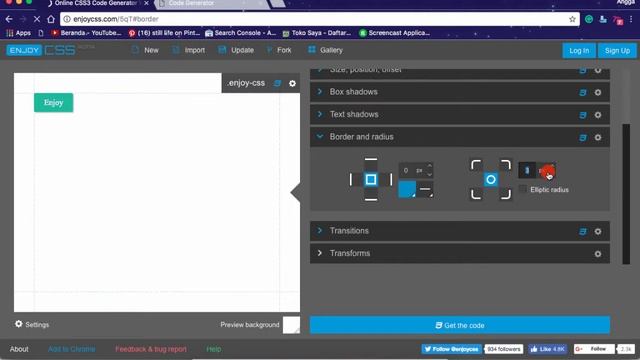The width and height of the screenshot is (640, 360).
Task: Click the Follow @enjoycss Twitter button
Action: click(x=451, y=349)
